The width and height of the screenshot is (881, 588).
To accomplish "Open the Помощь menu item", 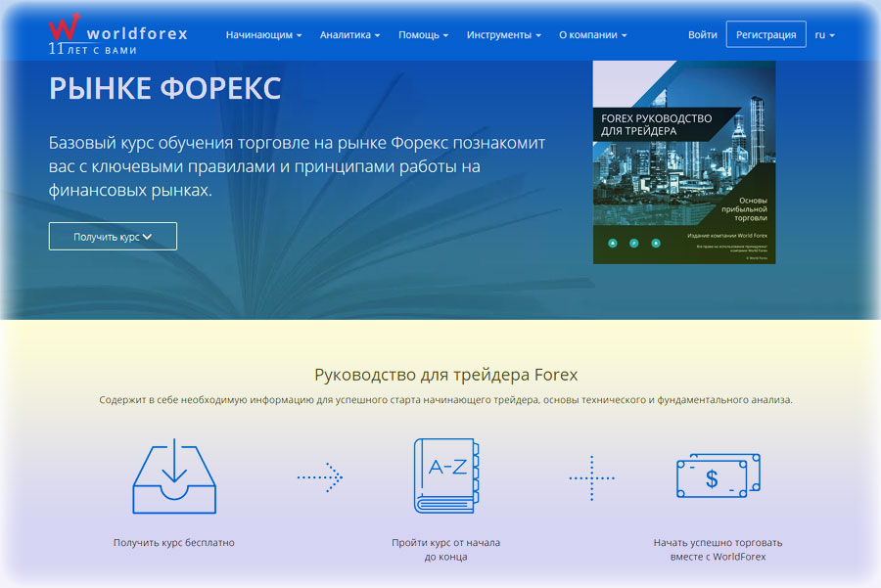I will pyautogui.click(x=423, y=35).
